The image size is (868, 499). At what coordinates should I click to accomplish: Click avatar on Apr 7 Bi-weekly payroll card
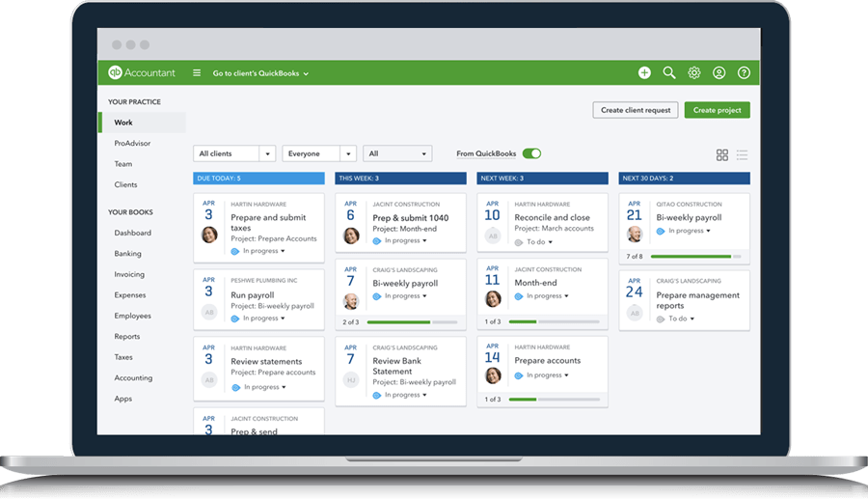[351, 301]
